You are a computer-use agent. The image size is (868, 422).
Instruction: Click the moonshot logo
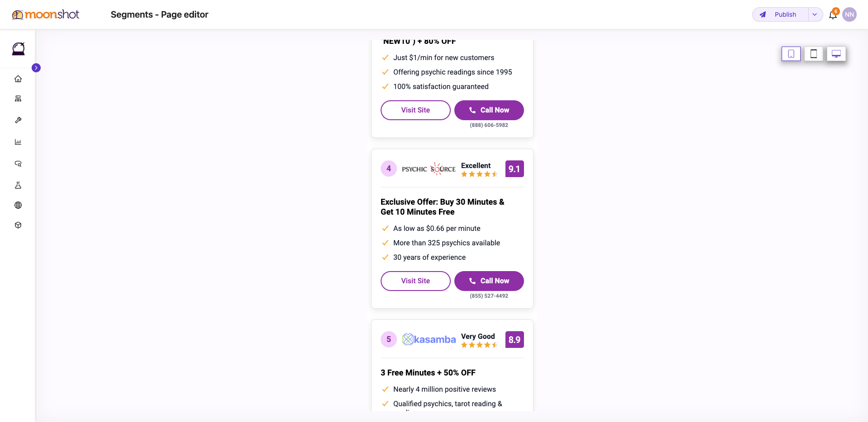click(x=45, y=14)
